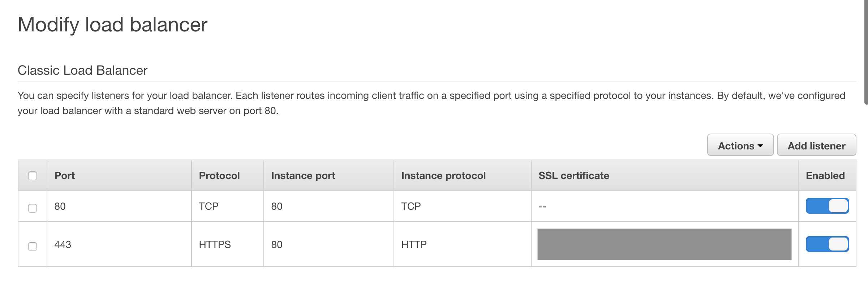868x283 pixels.
Task: Click the Instance protocol column header
Action: click(443, 176)
